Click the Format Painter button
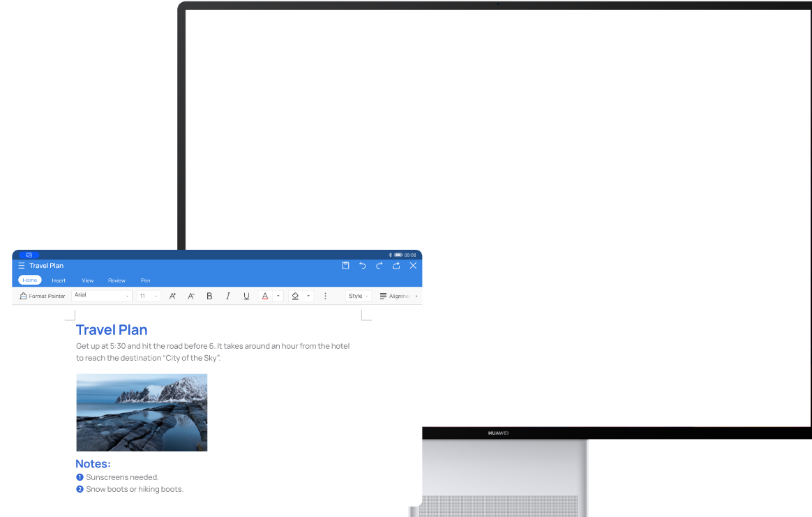The image size is (812, 517). [x=43, y=296]
